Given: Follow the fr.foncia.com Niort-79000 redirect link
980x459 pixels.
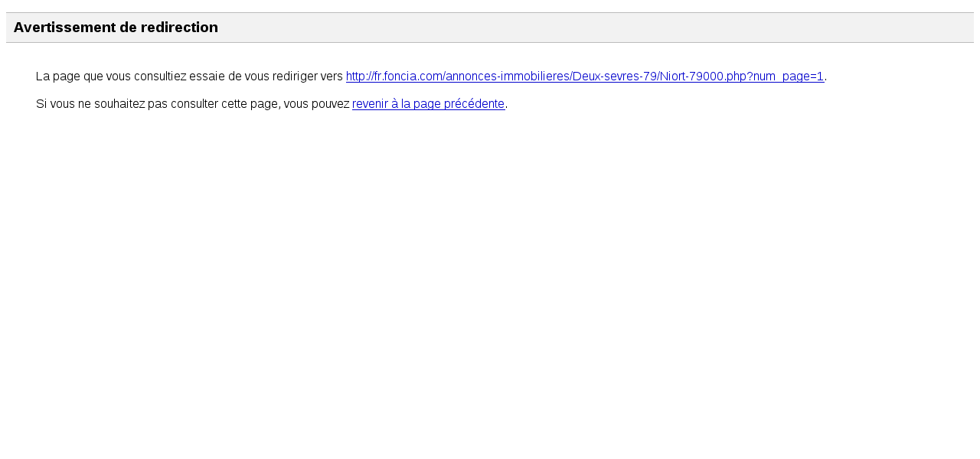Looking at the screenshot, I should click(x=585, y=76).
